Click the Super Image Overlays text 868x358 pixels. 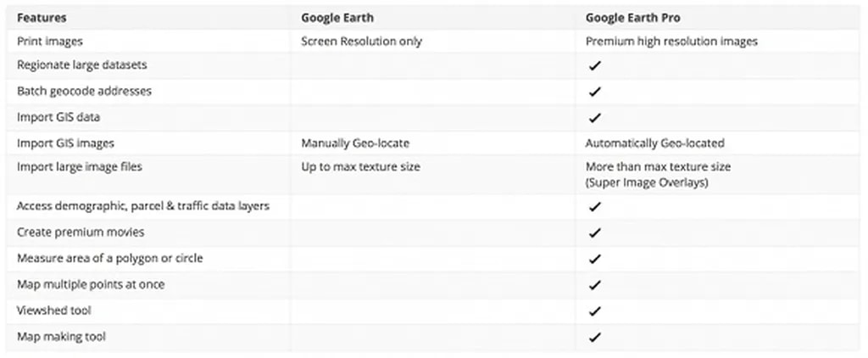coord(646,182)
